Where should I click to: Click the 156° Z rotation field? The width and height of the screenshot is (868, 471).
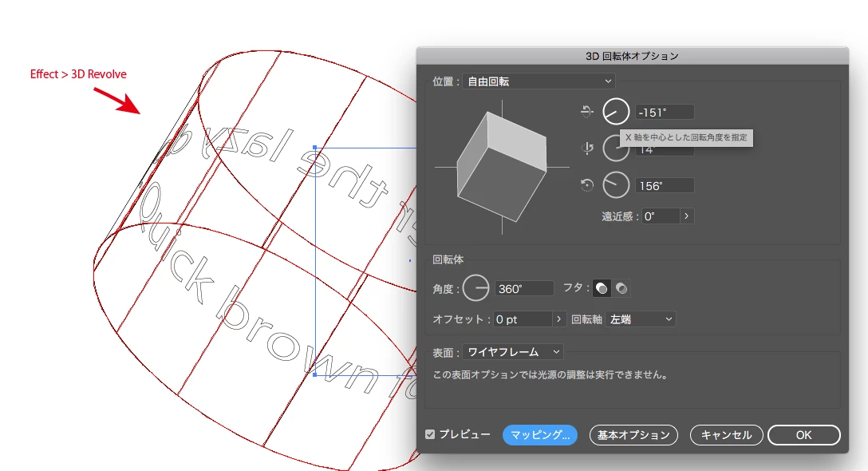[x=665, y=186]
